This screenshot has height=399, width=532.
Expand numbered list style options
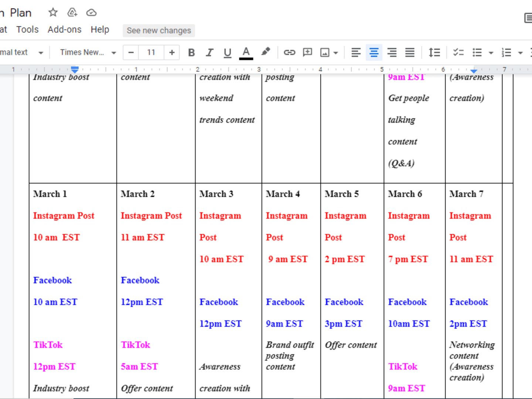520,53
